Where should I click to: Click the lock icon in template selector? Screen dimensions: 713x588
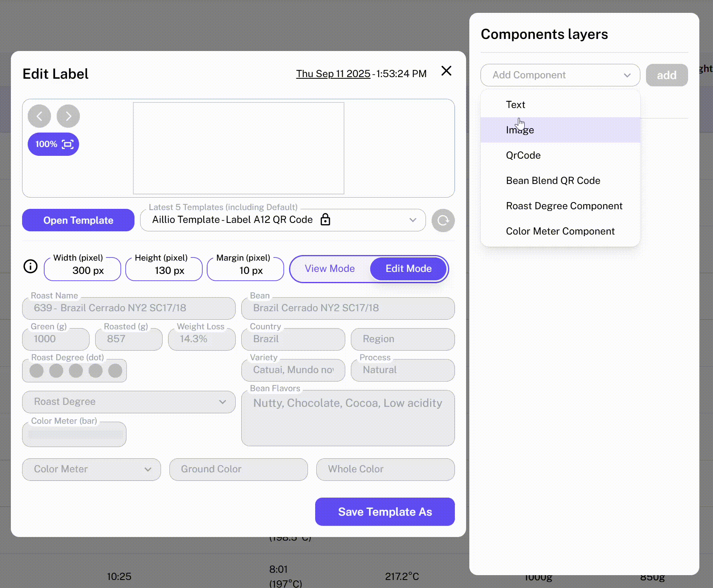[325, 220]
